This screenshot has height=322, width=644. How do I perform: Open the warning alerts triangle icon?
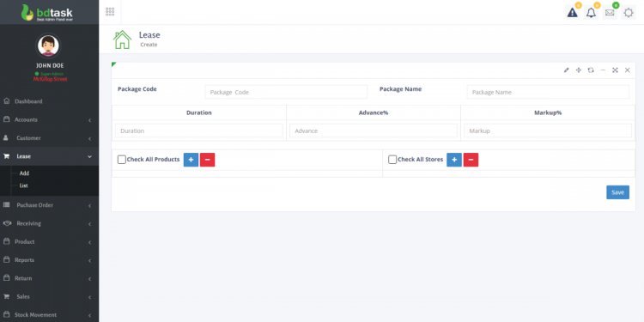click(572, 13)
